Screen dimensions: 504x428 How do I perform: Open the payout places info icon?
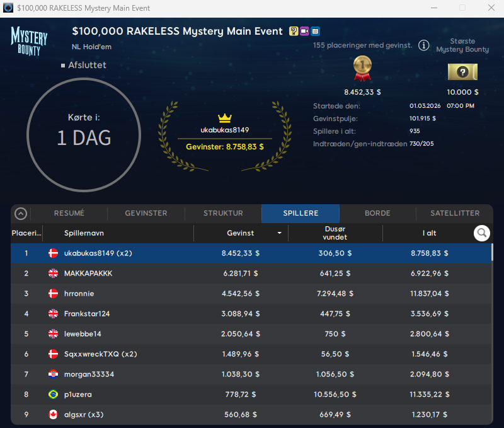424,45
